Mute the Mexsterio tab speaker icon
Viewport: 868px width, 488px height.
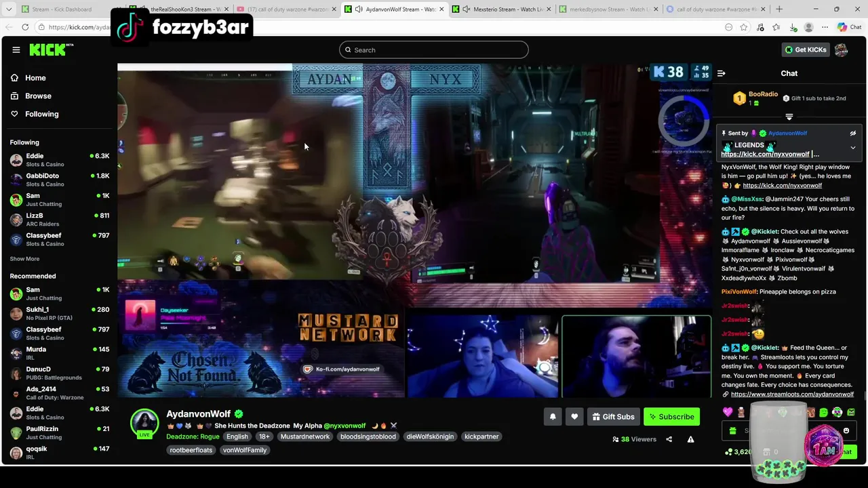[x=467, y=9]
